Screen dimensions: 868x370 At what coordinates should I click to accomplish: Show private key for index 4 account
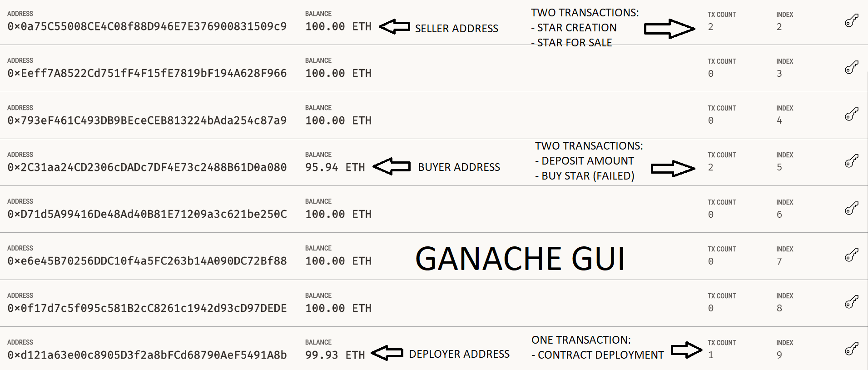(x=851, y=114)
